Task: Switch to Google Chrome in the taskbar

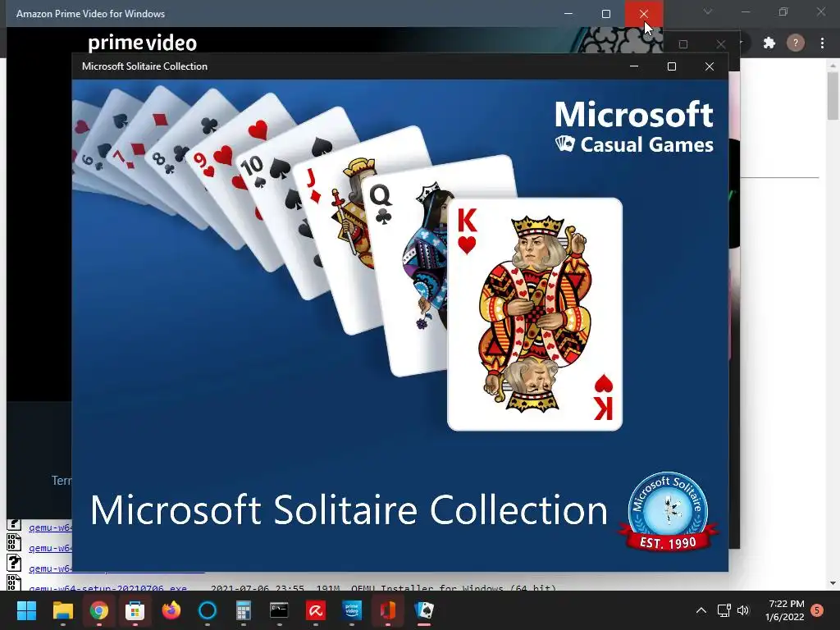Action: click(x=98, y=610)
